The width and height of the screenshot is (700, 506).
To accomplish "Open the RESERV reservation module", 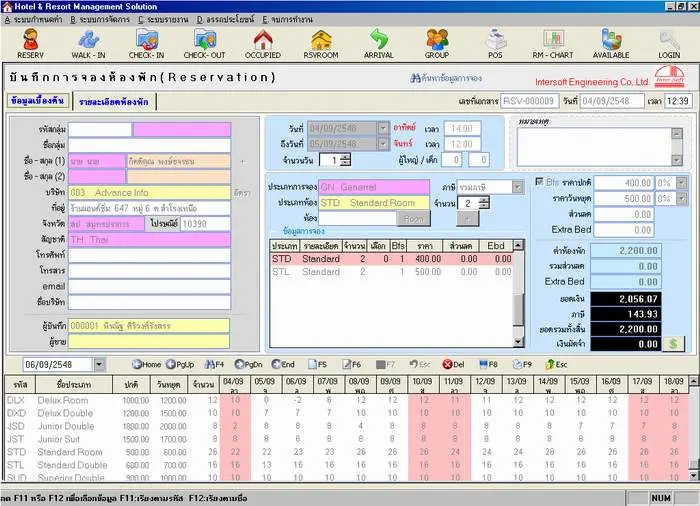I will [x=30, y=43].
